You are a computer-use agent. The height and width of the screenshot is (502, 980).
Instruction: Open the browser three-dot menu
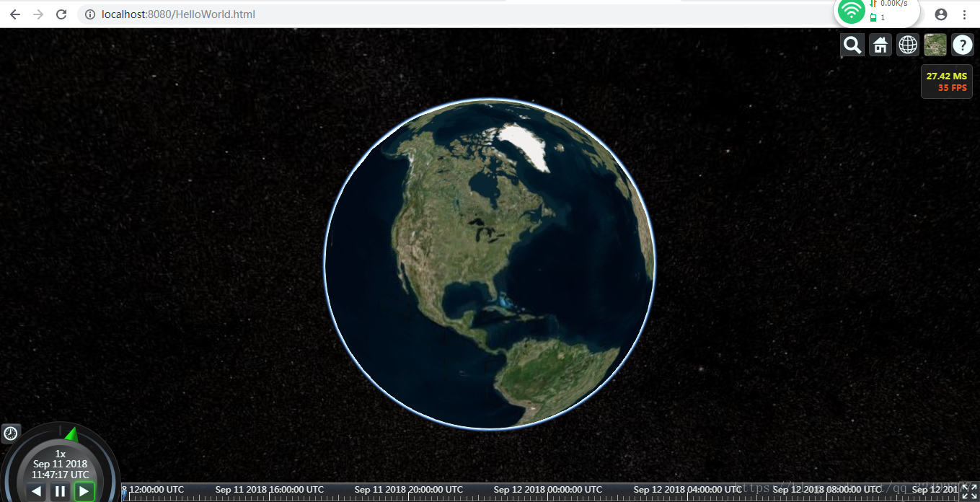click(964, 14)
